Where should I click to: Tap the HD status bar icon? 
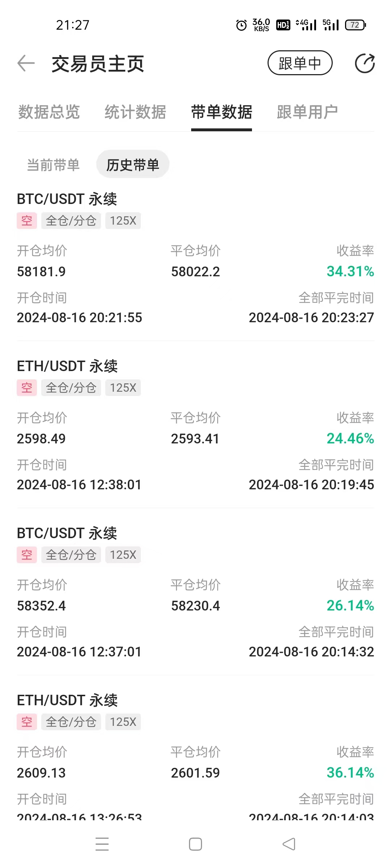pos(283,25)
